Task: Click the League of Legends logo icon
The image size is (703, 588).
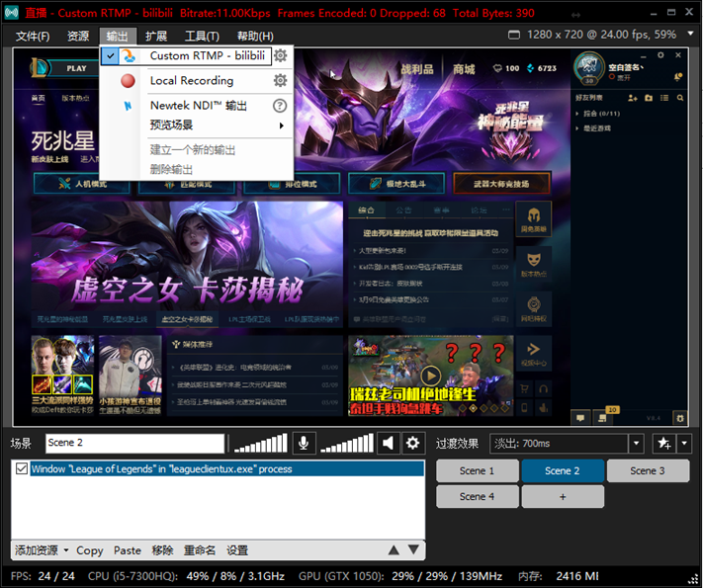Action: click(39, 68)
